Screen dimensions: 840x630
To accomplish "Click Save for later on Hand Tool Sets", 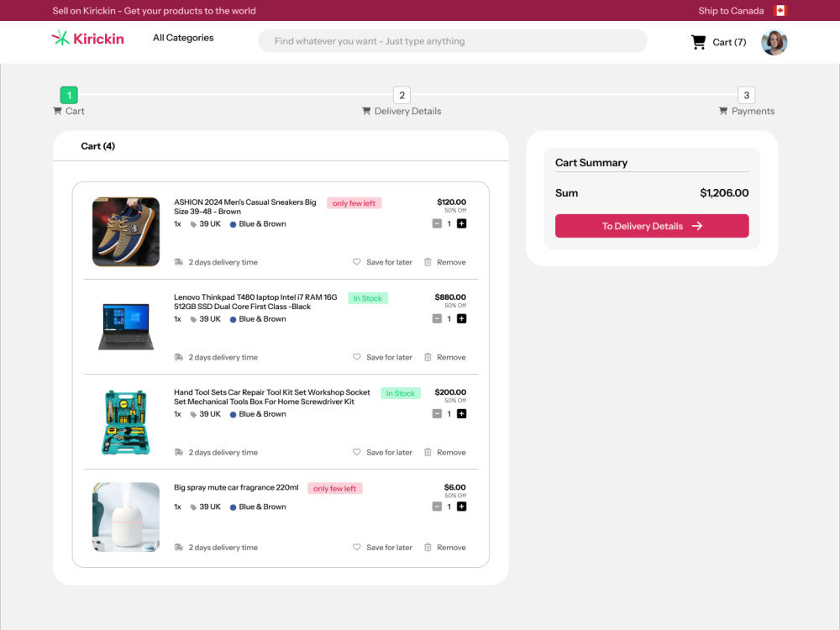I will (389, 452).
